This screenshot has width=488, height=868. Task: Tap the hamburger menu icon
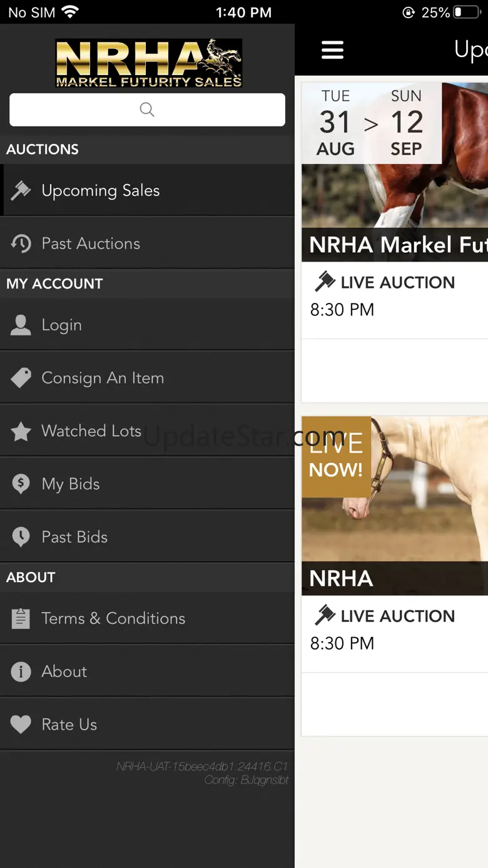tap(332, 50)
